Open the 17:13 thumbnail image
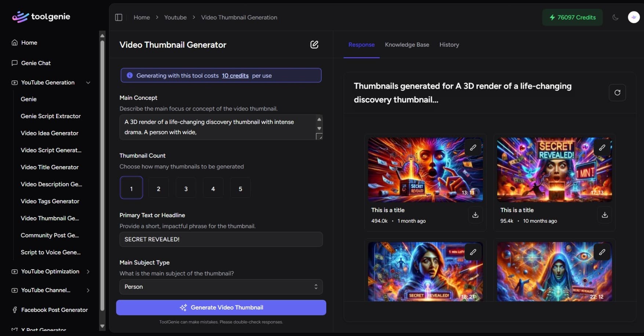Viewport: 644px width, 336px height. coord(554,169)
